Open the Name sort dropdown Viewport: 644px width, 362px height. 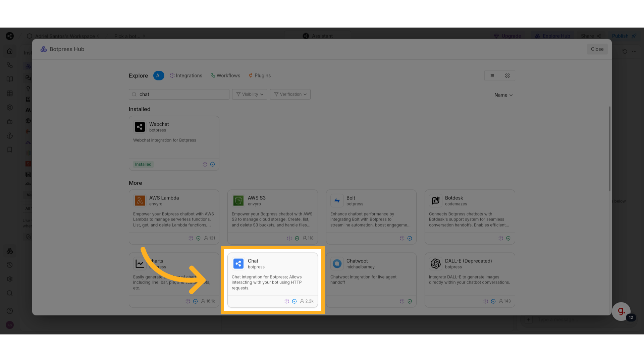[x=503, y=95]
